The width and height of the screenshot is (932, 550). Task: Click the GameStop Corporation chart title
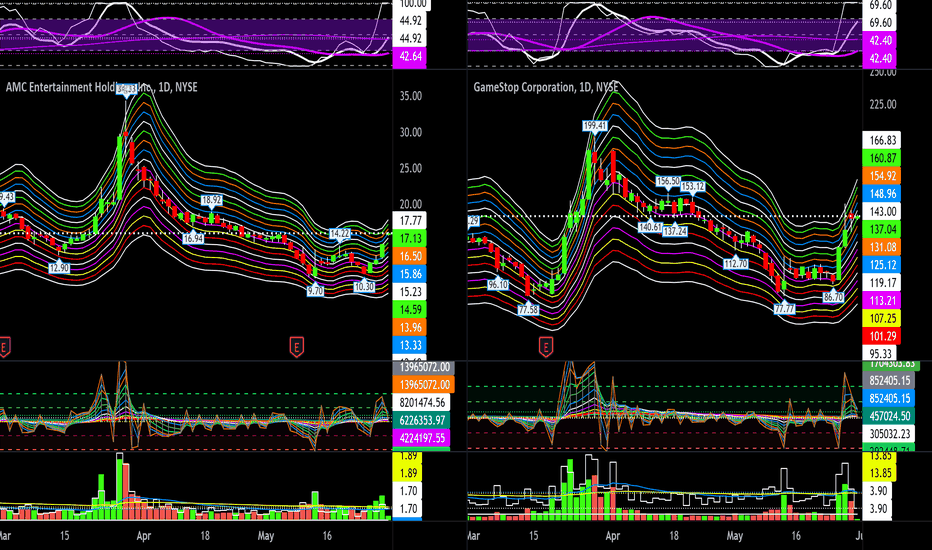(x=546, y=87)
